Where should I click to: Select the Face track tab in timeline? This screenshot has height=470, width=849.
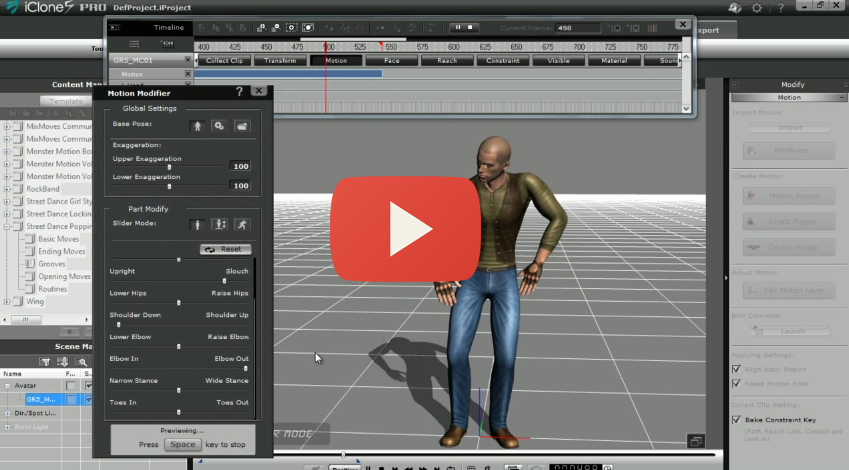coord(391,61)
